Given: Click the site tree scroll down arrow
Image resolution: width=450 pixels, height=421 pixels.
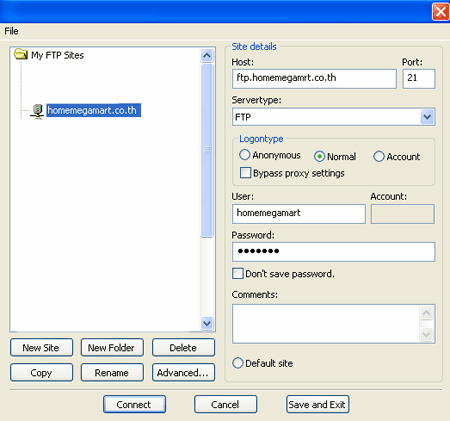Looking at the screenshot, I should [x=207, y=323].
